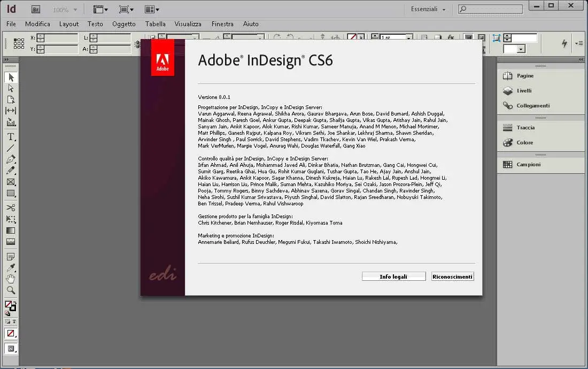Activate the Free Transform tool
This screenshot has width=588, height=369.
[11, 219]
